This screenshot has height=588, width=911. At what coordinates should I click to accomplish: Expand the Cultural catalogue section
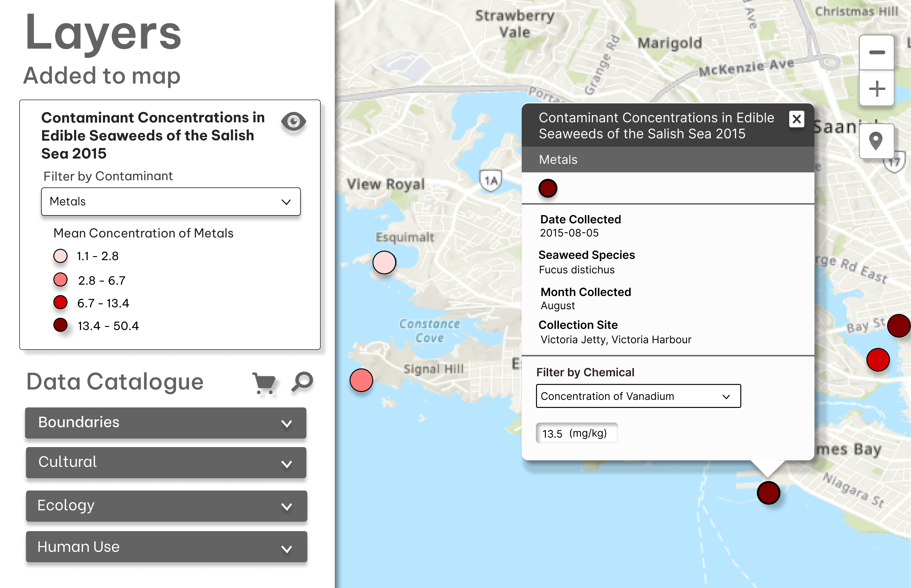tap(166, 462)
